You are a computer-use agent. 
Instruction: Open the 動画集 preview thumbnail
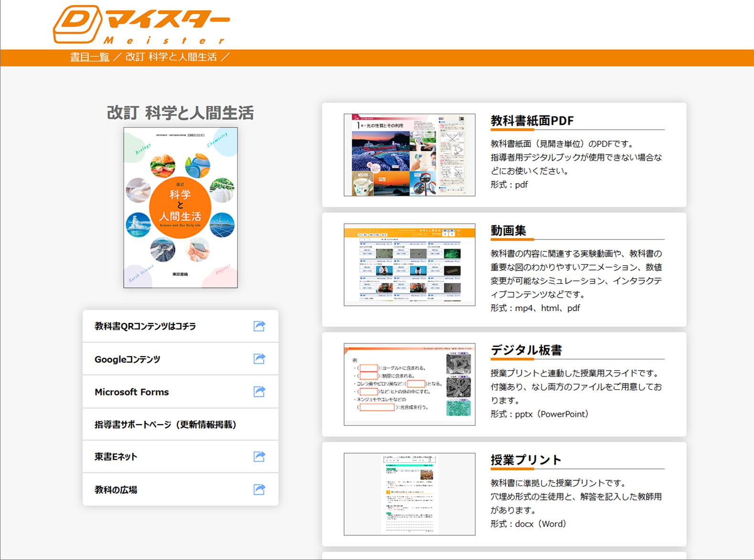pyautogui.click(x=409, y=265)
